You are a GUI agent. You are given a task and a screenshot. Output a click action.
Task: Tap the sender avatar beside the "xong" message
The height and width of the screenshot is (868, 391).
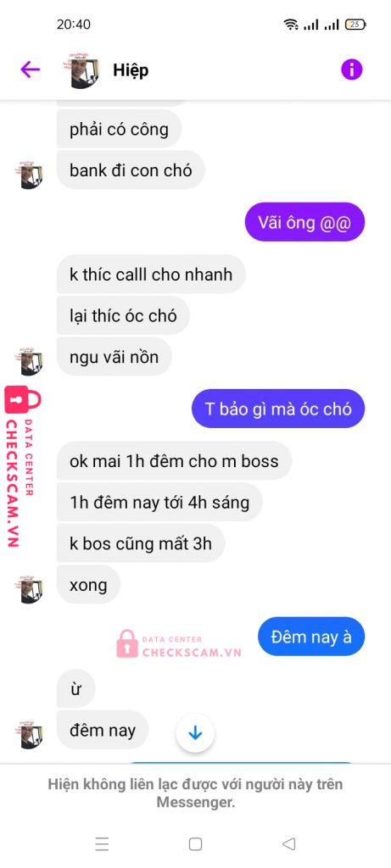tap(31, 588)
